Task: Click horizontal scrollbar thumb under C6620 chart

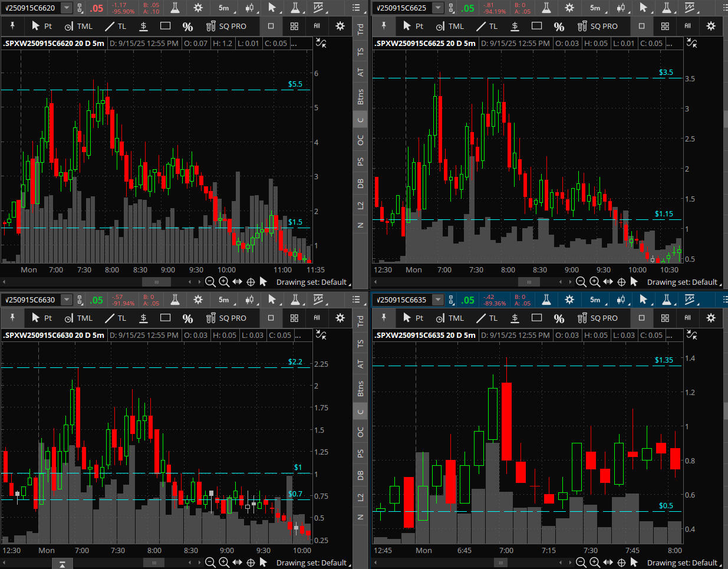Action: point(156,282)
